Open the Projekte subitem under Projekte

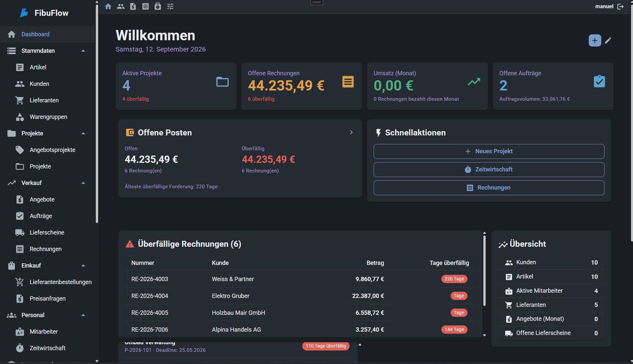pyautogui.click(x=47, y=167)
